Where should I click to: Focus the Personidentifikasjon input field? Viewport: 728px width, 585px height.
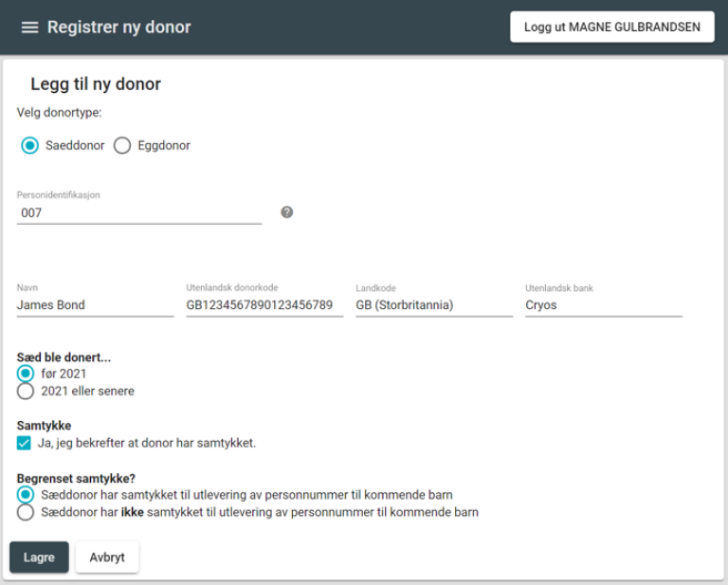(139, 213)
